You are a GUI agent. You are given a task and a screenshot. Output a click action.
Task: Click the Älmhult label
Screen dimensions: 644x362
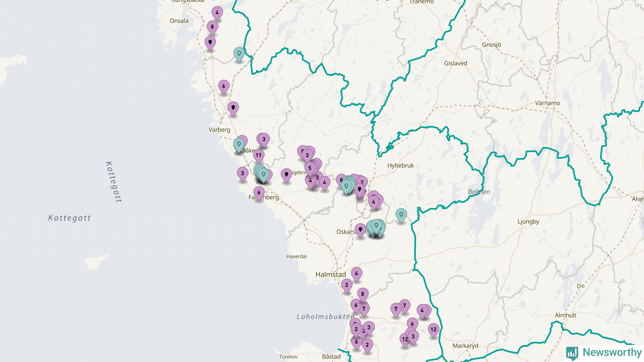point(566,315)
